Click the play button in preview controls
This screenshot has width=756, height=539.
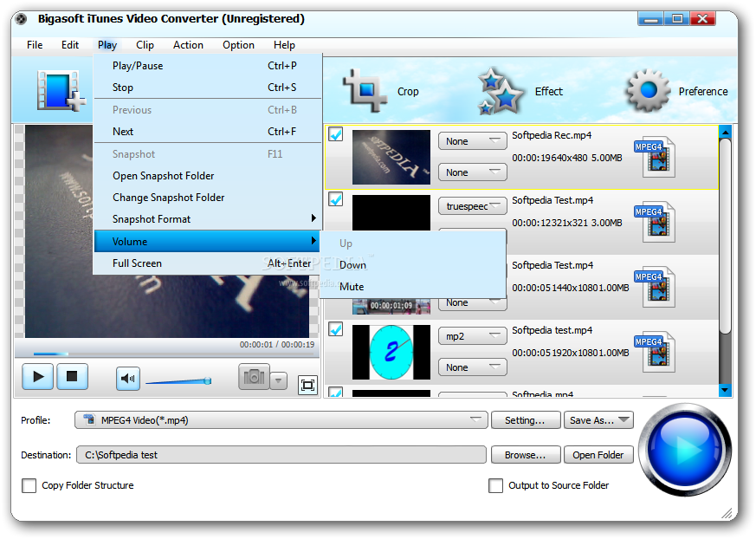pyautogui.click(x=37, y=376)
